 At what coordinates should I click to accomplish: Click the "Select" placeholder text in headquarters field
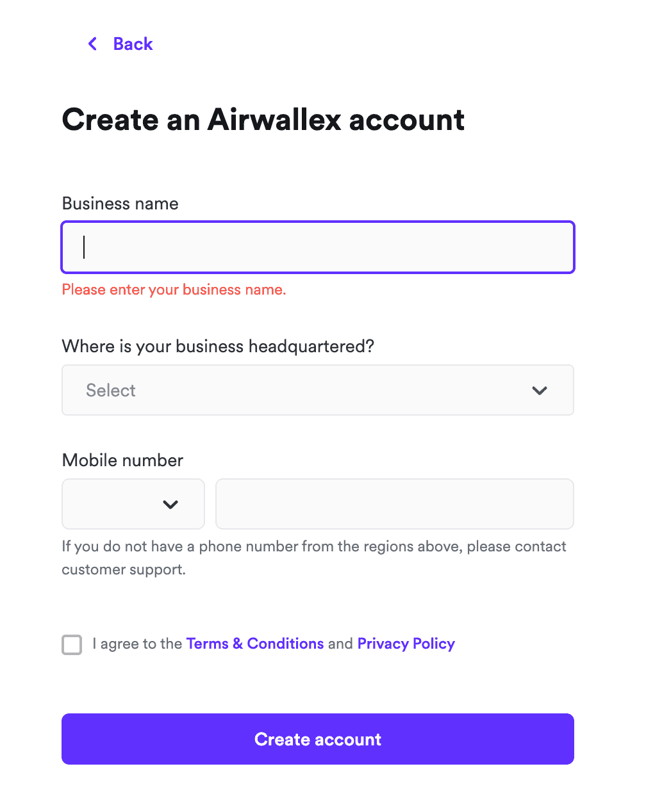pyautogui.click(x=111, y=391)
